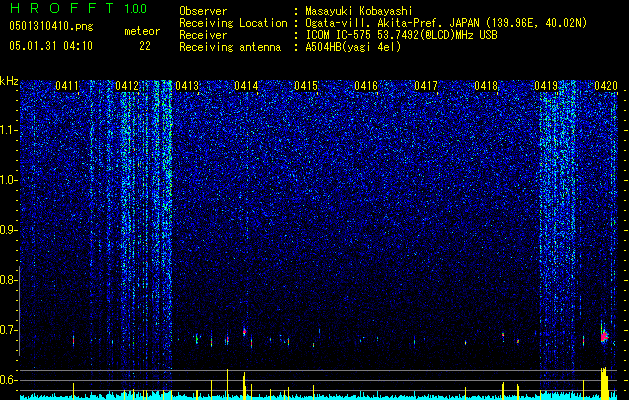
Task: Click the Receiver field label
Action: [203, 35]
